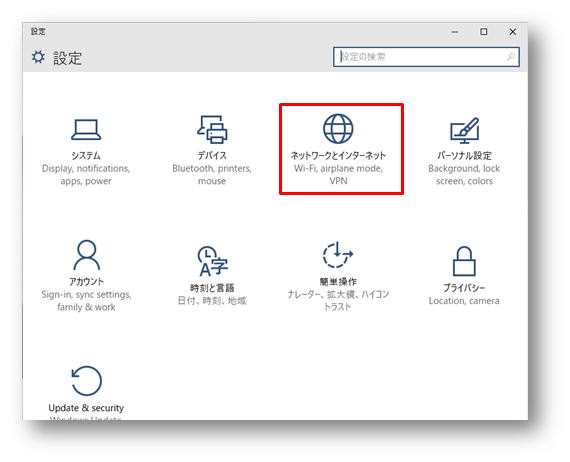This screenshot has height=462, width=570.
Task: Select the プライバシー label
Action: 464,288
